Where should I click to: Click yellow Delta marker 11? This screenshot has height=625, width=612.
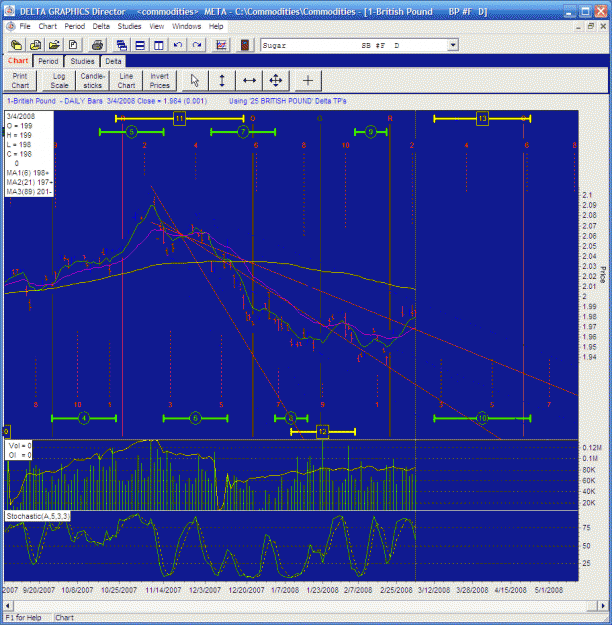[x=179, y=118]
